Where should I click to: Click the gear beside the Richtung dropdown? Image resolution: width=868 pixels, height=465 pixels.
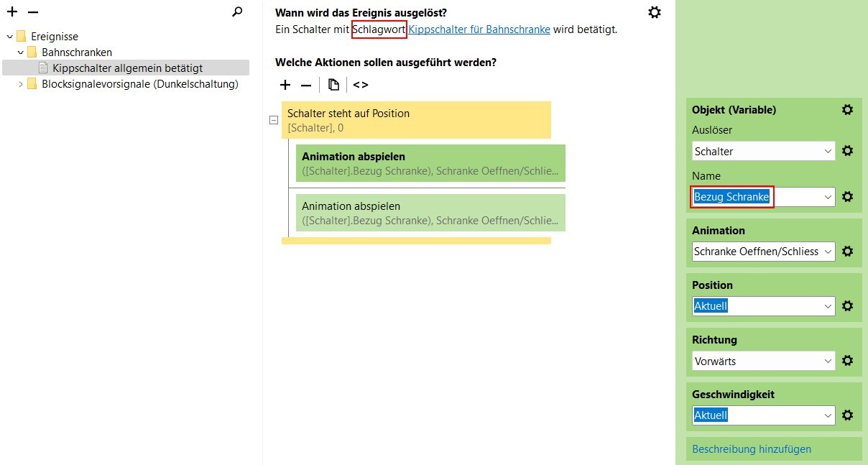(848, 361)
